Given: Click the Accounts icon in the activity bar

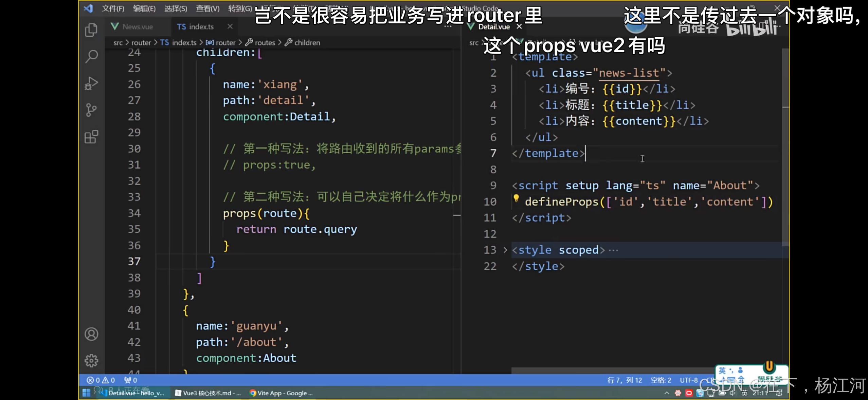Looking at the screenshot, I should (91, 334).
